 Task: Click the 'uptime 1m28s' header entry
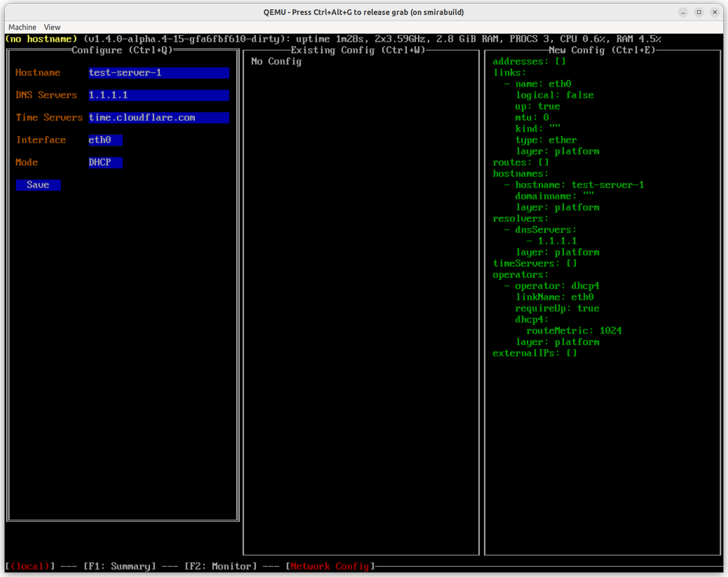pos(330,39)
